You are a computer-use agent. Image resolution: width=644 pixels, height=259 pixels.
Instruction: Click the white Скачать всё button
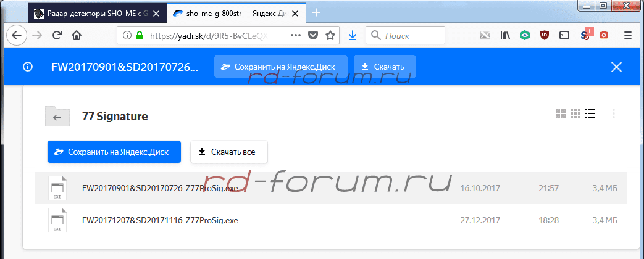pos(228,151)
